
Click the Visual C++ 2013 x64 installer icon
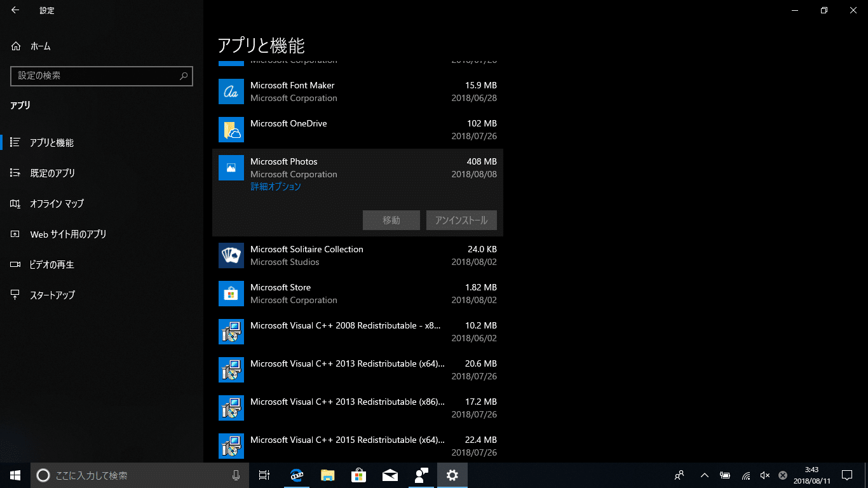point(231,370)
